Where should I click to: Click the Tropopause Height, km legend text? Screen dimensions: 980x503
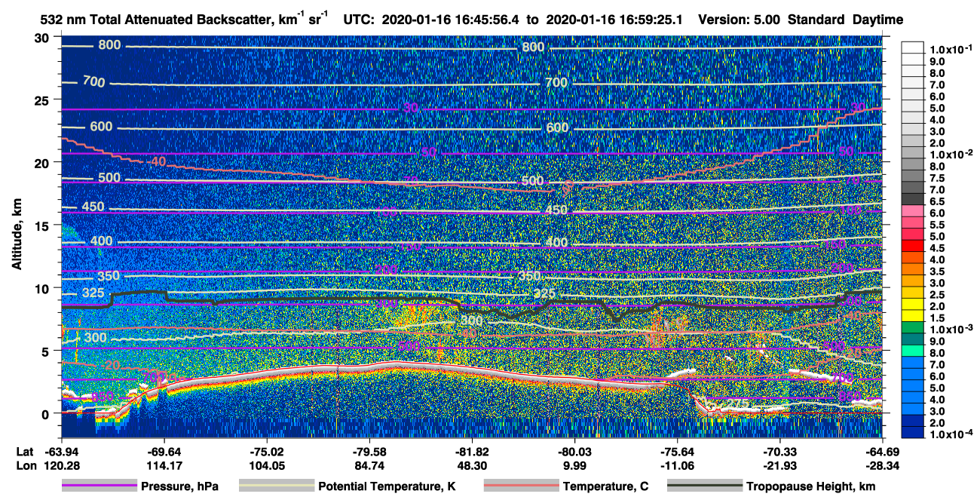pos(811,486)
